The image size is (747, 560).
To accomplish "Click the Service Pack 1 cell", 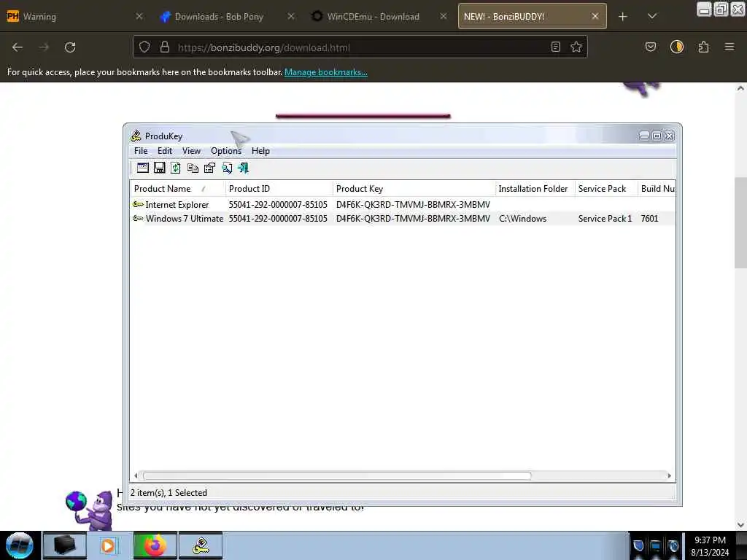I will (605, 218).
